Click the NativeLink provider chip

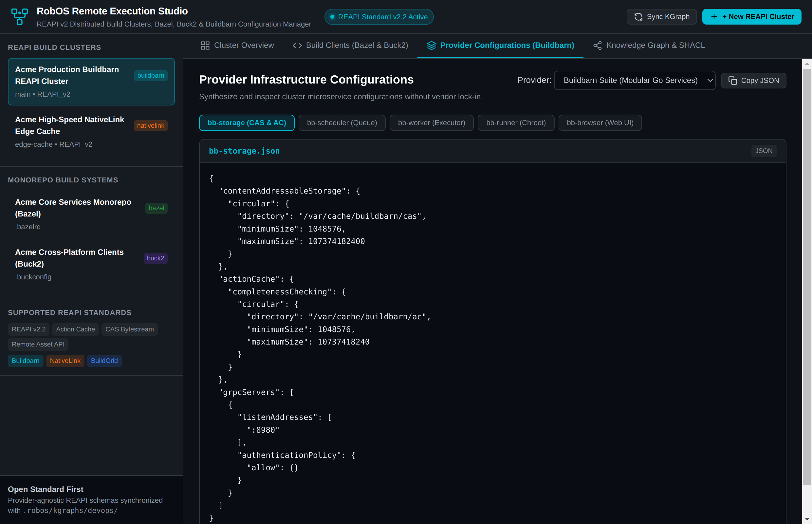(65, 360)
